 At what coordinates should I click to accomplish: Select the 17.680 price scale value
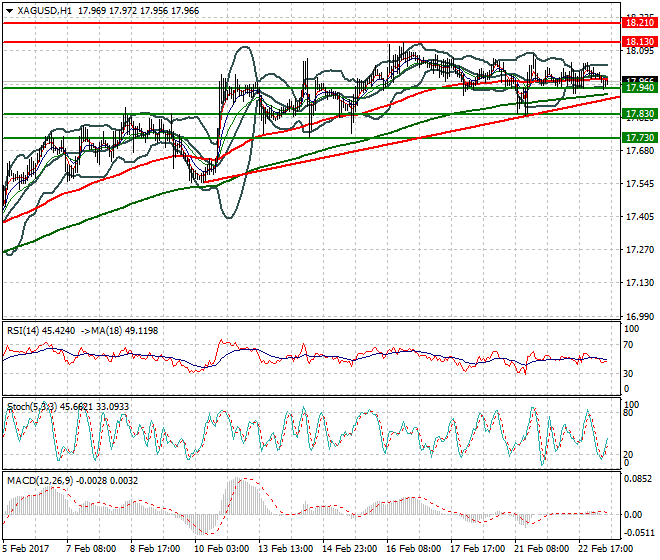[640, 151]
